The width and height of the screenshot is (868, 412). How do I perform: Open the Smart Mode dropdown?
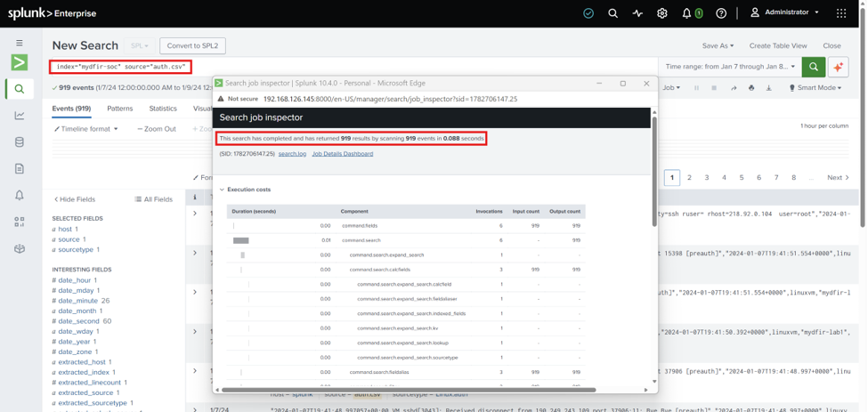815,88
